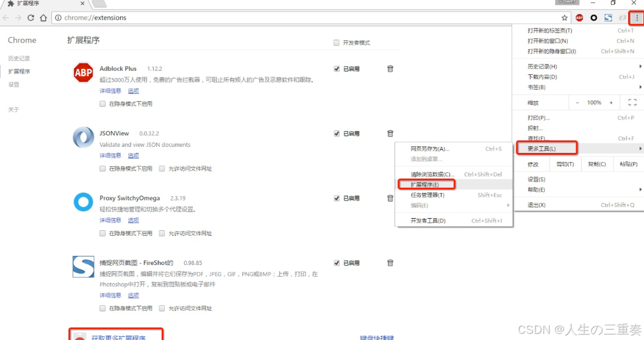
Task: Click the 复制(C) button in the menu
Action: [596, 164]
